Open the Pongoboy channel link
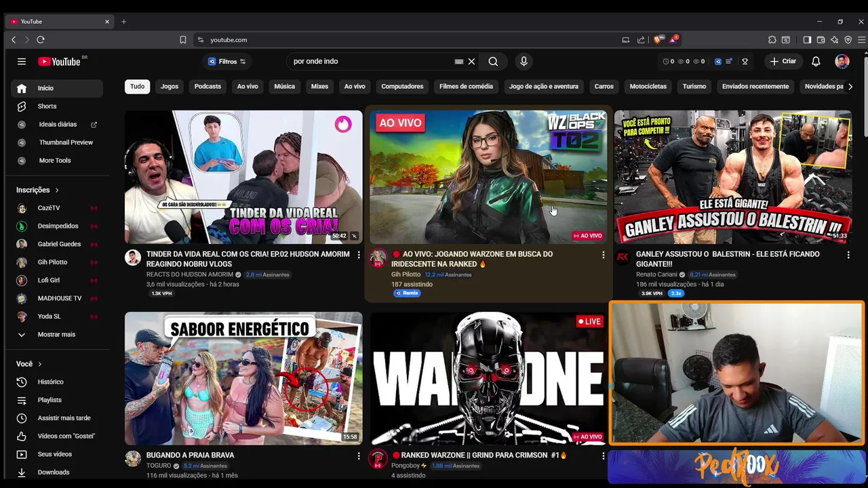The image size is (868, 488). point(406,466)
